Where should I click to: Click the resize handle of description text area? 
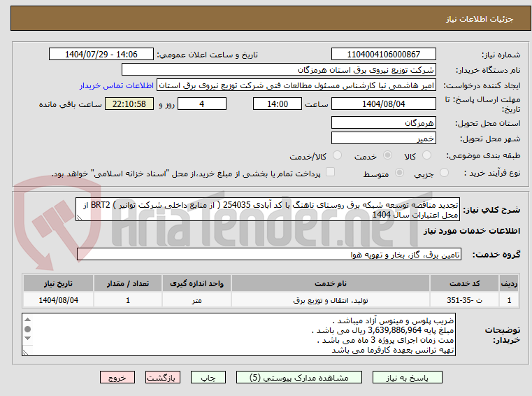79,218
